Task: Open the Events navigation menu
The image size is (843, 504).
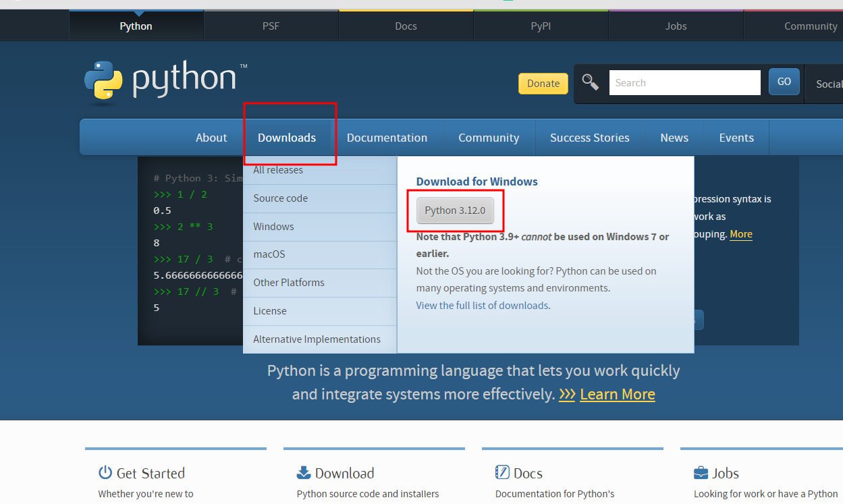Action: coord(736,138)
